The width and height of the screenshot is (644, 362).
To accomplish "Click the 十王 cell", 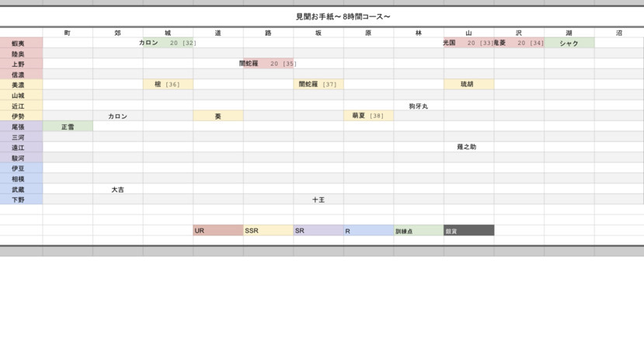I will 319,200.
